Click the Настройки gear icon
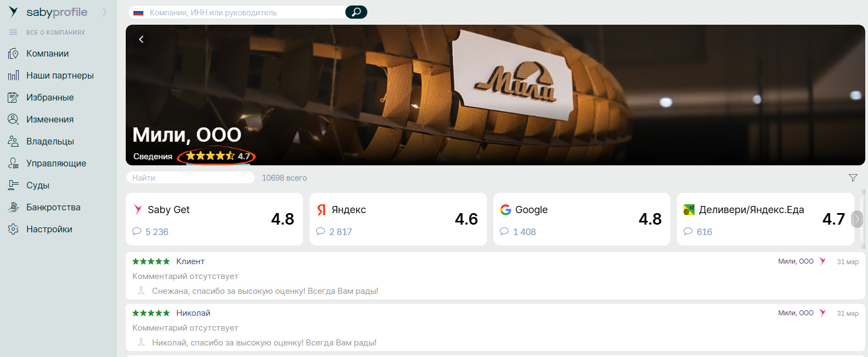 (x=13, y=229)
